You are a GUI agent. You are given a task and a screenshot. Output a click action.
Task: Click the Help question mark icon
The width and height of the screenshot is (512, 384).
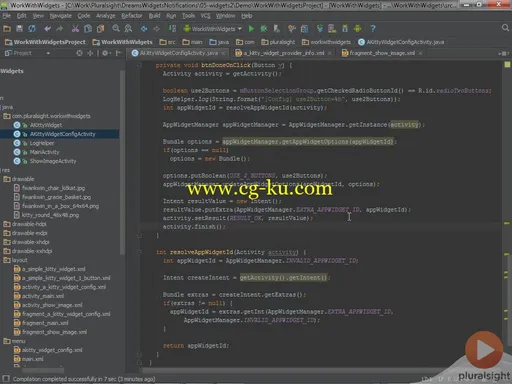(373, 29)
